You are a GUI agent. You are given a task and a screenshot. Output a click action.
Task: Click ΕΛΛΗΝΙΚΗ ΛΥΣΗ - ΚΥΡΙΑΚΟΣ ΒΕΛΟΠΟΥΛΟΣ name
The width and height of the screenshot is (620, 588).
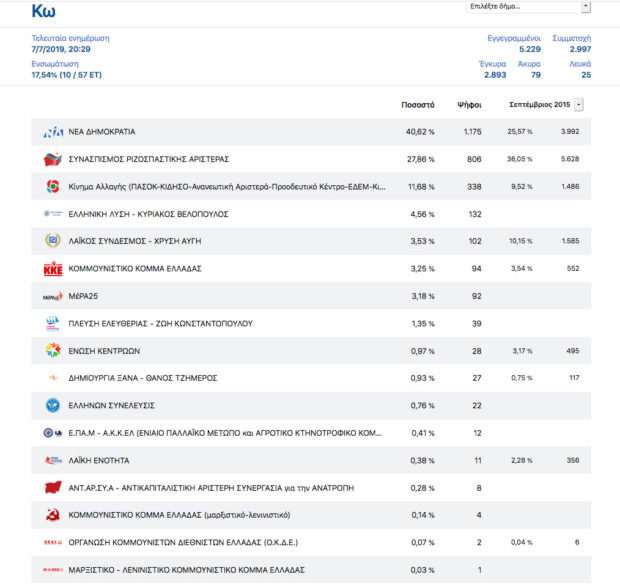coord(149,214)
